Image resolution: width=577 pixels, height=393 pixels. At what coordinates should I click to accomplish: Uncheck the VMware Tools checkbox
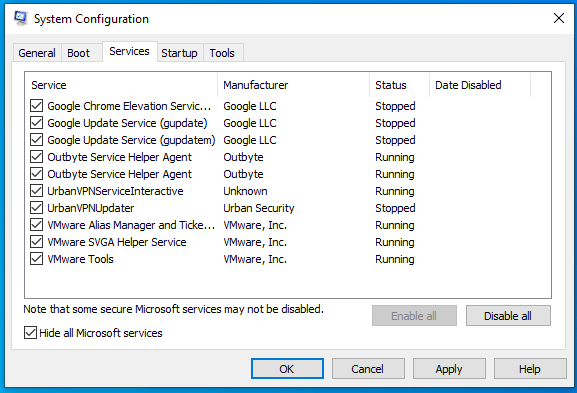[x=36, y=259]
